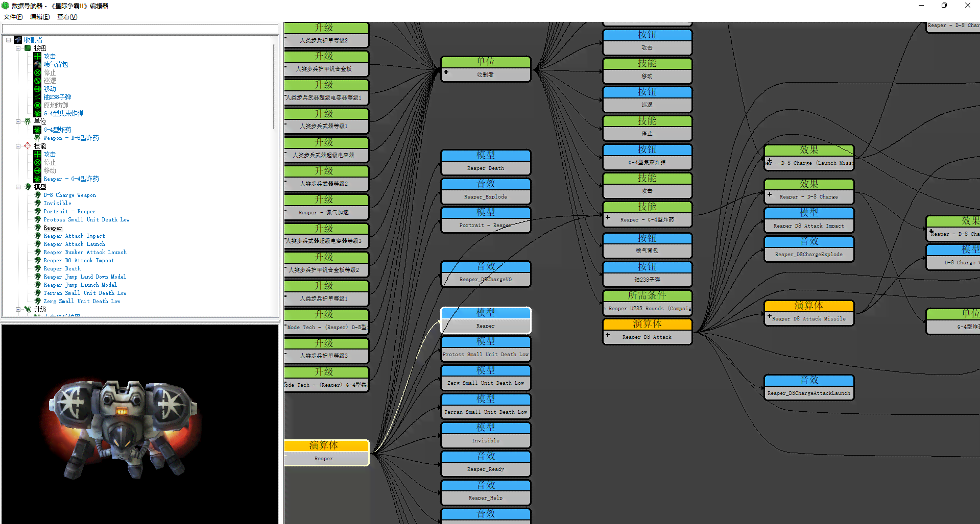Select Reaper Attack Impact tree row
Screen dimensions: 980x524
click(x=74, y=236)
